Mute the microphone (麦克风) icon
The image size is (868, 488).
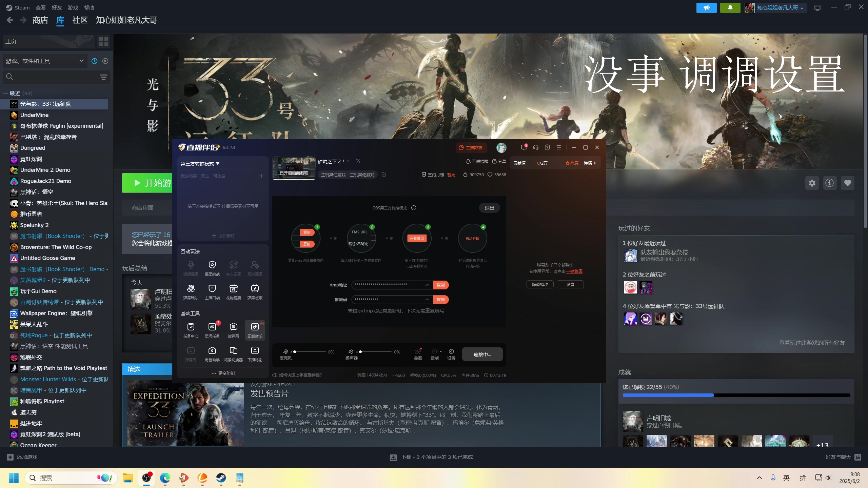286,352
